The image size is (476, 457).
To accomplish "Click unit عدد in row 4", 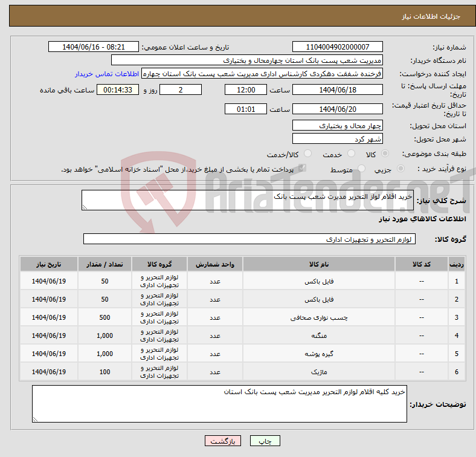I will click(215, 335).
